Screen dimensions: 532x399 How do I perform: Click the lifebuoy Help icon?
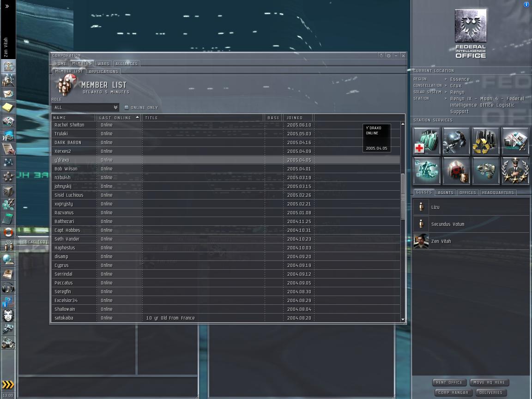(8, 232)
